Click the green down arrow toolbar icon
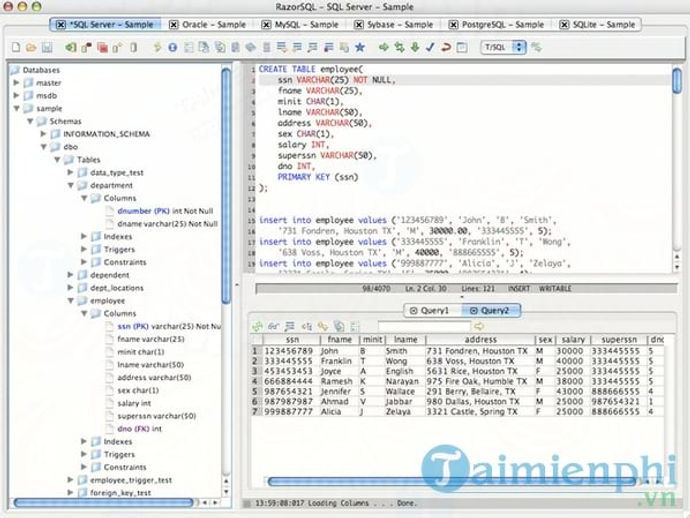Image resolution: width=690 pixels, height=518 pixels. coord(415,47)
